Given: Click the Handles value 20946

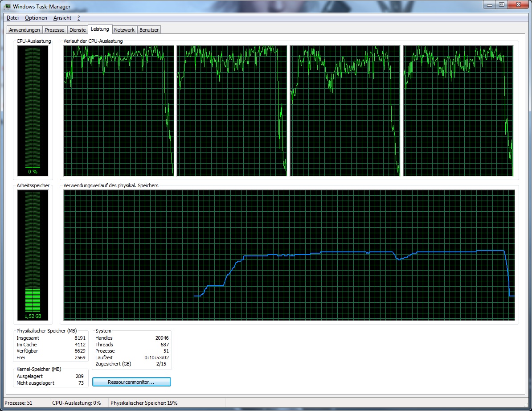Looking at the screenshot, I should (162, 338).
